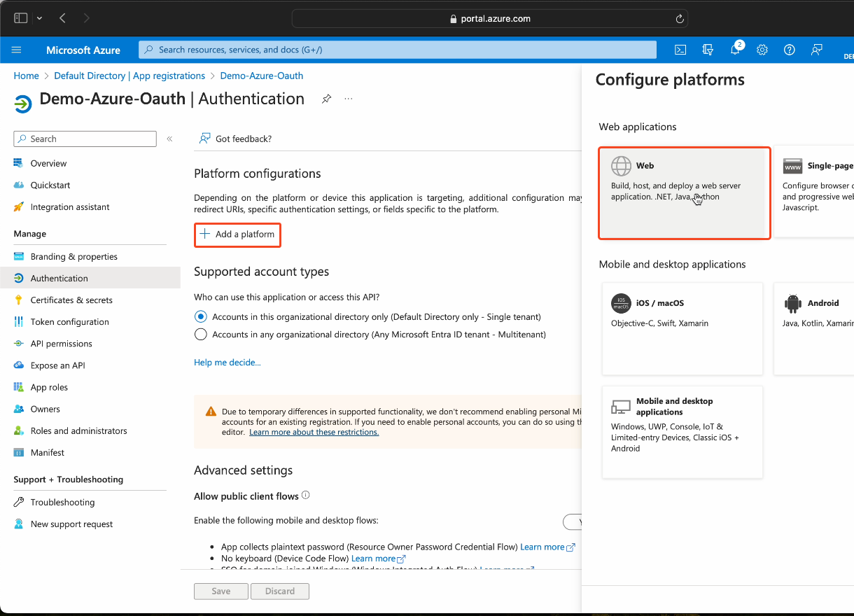Click the info icon beside Allow public client flows
This screenshot has width=854, height=616.
(x=306, y=496)
